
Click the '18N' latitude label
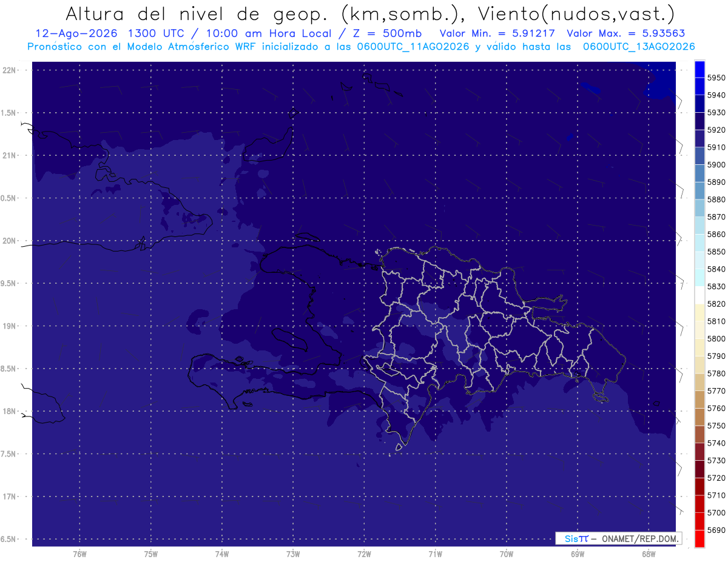pyautogui.click(x=8, y=411)
